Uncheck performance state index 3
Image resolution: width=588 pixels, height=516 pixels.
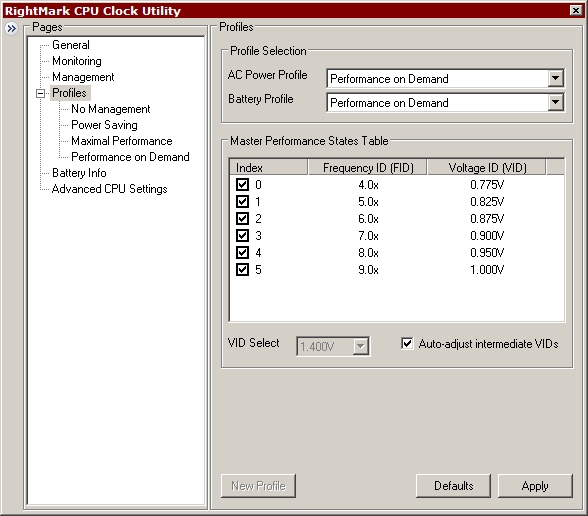[242, 236]
